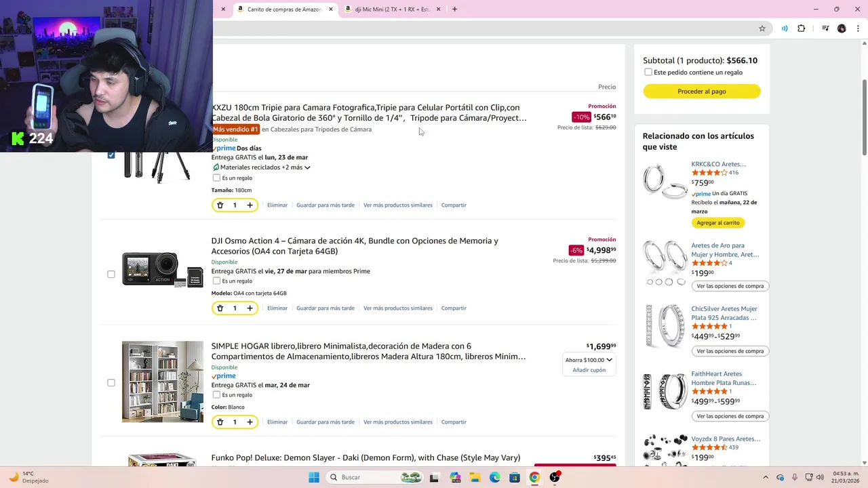Open Microsoft Store from the taskbar
The height and width of the screenshot is (488, 868).
(x=515, y=477)
